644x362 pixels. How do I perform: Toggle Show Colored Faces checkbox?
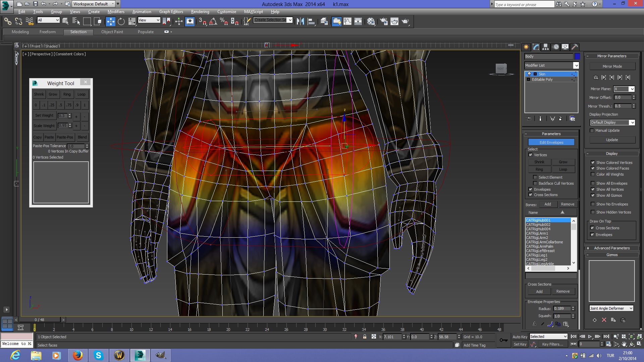(x=593, y=168)
